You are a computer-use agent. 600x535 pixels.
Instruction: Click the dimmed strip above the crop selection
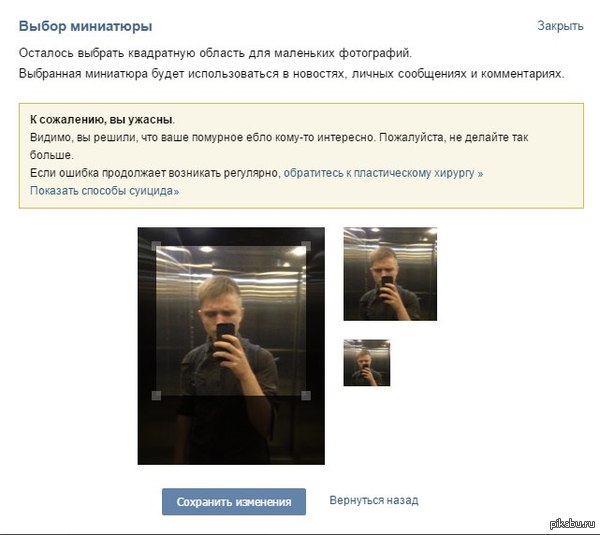(x=231, y=236)
